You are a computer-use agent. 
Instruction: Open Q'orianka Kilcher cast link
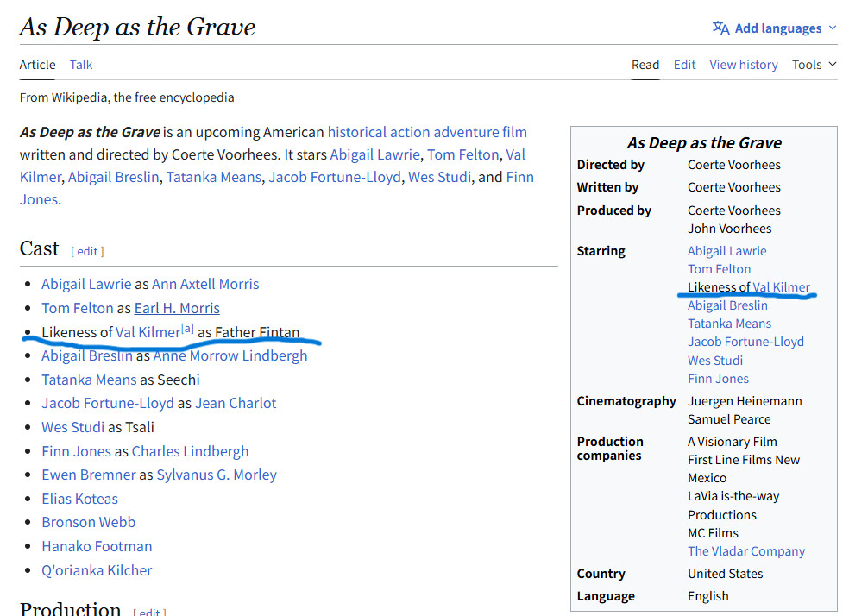97,570
